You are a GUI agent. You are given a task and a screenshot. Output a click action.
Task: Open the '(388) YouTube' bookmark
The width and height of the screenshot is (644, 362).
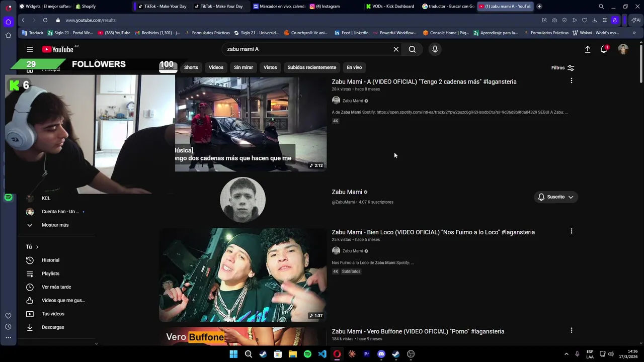(x=114, y=33)
